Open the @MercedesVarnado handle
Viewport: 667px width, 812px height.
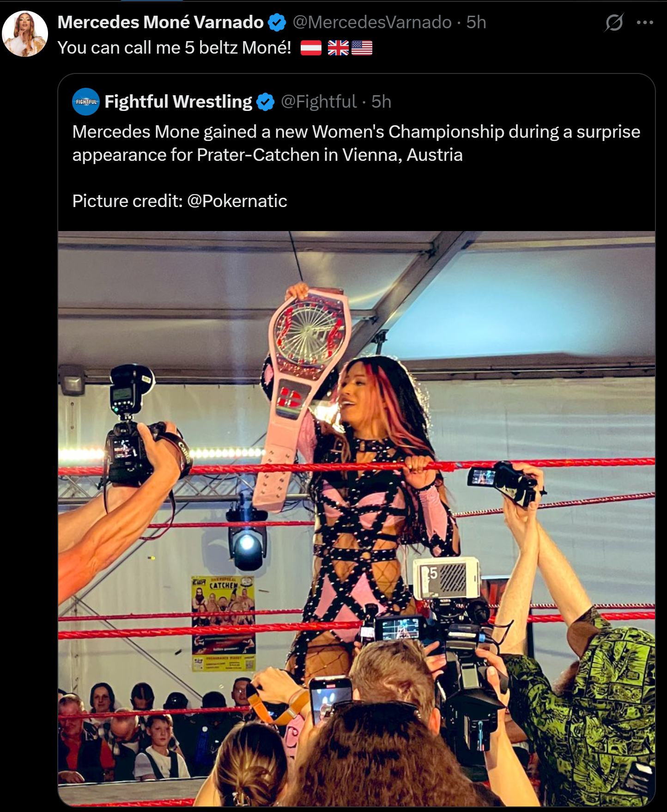click(x=372, y=22)
